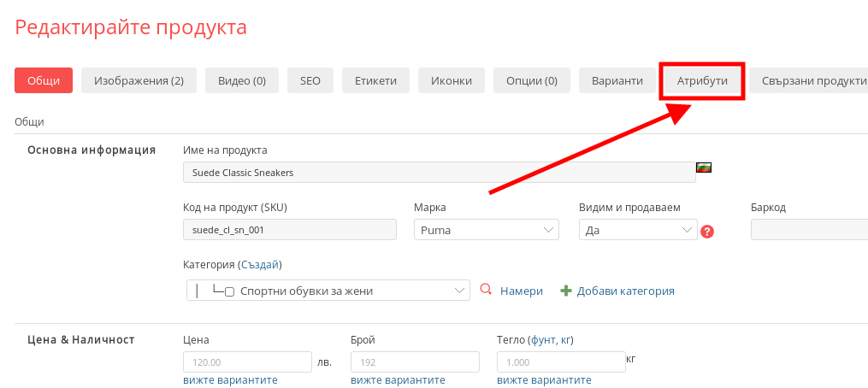Image resolution: width=868 pixels, height=388 pixels.
Task: Expand the Видим и продаваем dropdown
Action: (638, 230)
